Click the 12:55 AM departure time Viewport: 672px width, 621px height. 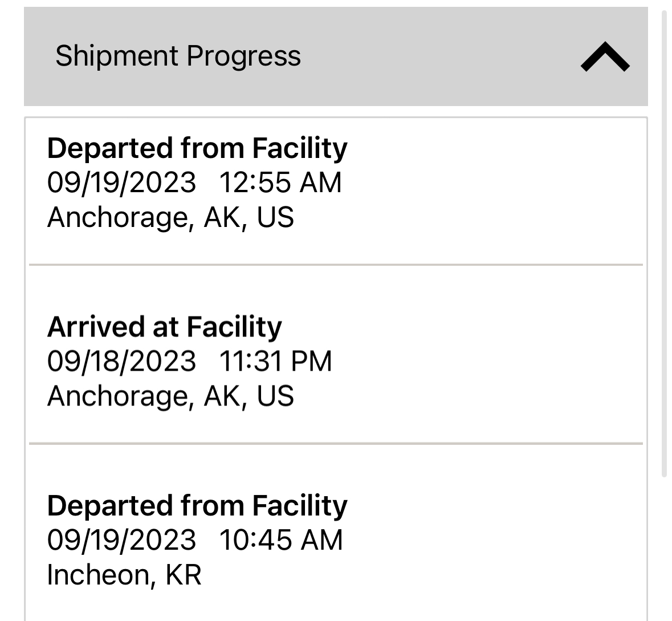(280, 182)
